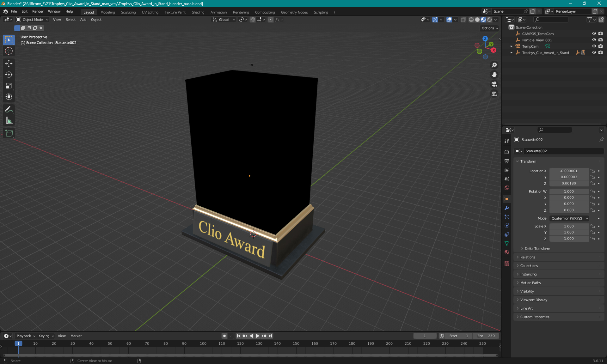Viewport: 607px width, 364px height.
Task: Click the viewport zoom magnifier icon
Action: (x=494, y=65)
